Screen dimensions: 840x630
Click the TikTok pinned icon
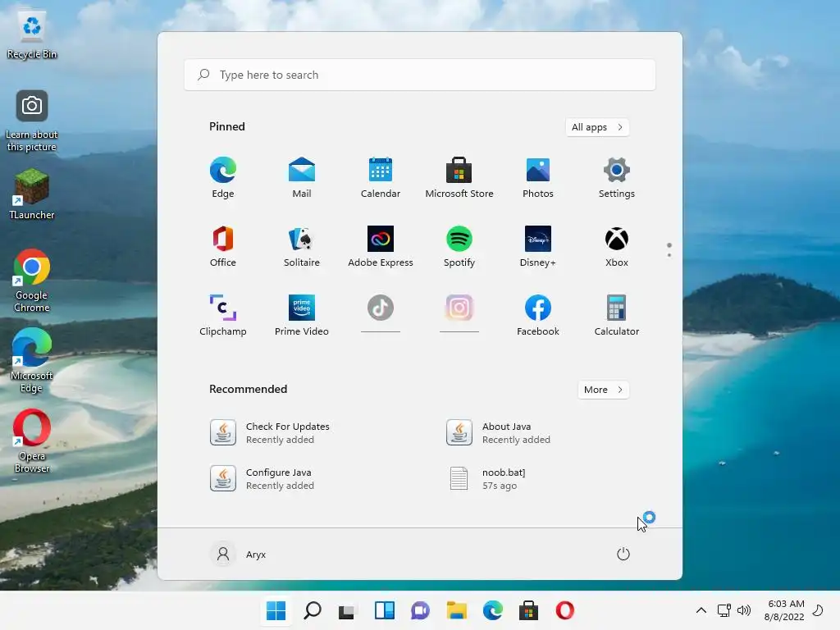coord(381,308)
